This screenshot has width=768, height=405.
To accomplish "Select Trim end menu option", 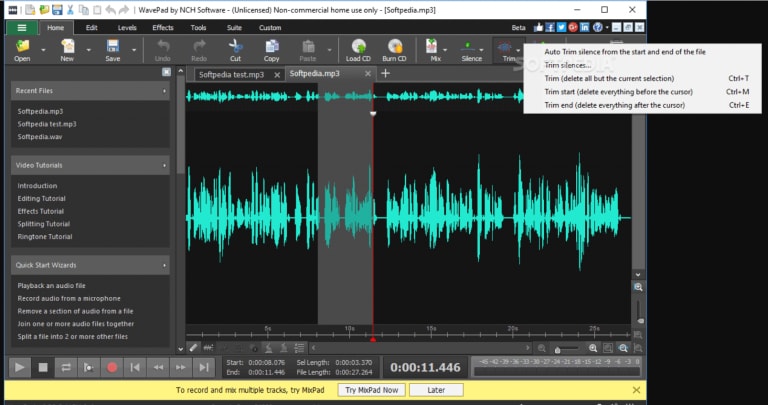I will [x=613, y=105].
